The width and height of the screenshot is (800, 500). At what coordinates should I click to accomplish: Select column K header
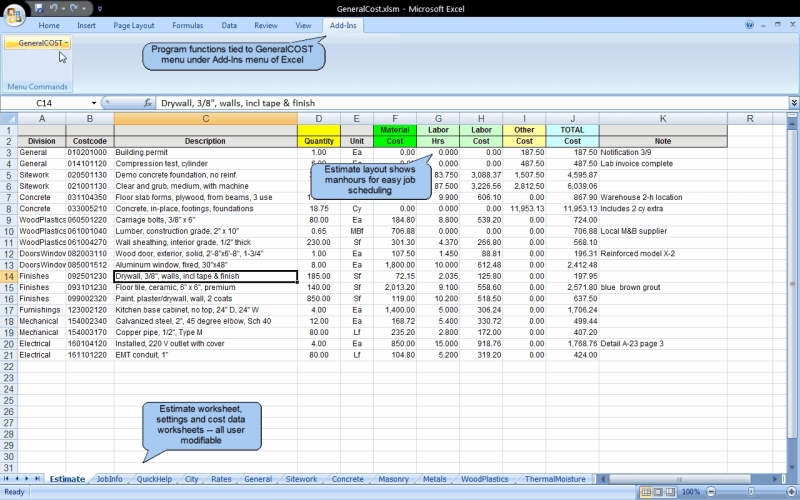point(662,118)
